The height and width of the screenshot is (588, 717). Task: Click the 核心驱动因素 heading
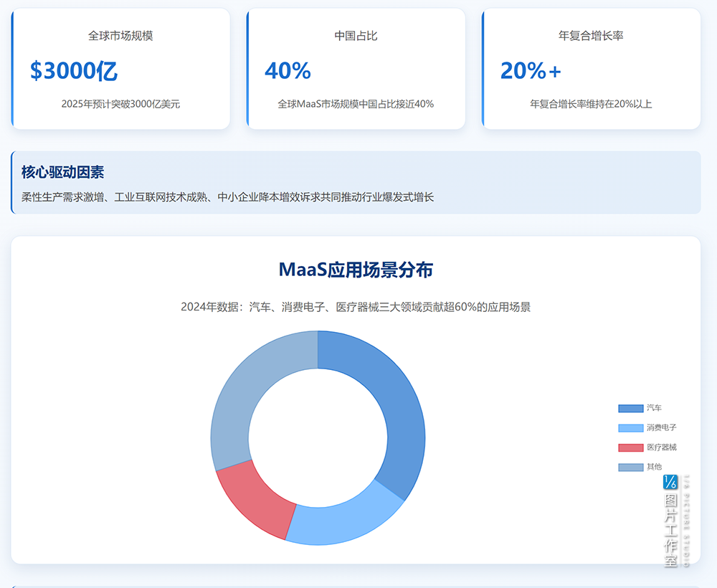coord(62,172)
